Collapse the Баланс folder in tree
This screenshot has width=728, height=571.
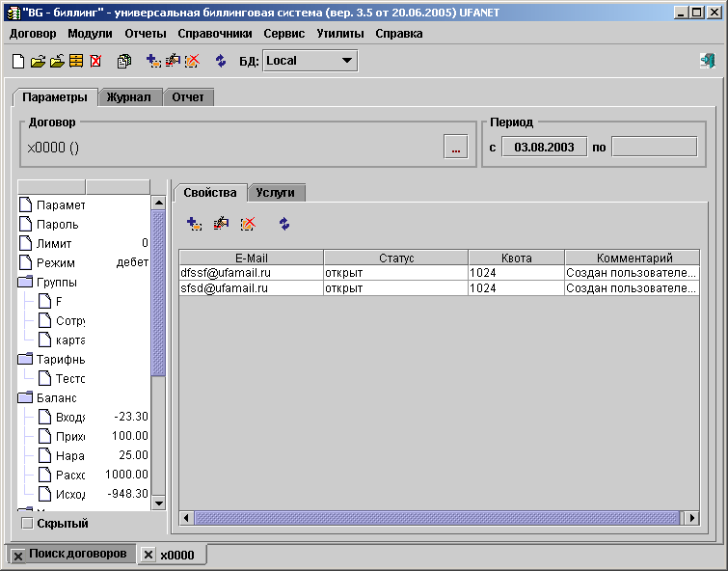point(25,397)
